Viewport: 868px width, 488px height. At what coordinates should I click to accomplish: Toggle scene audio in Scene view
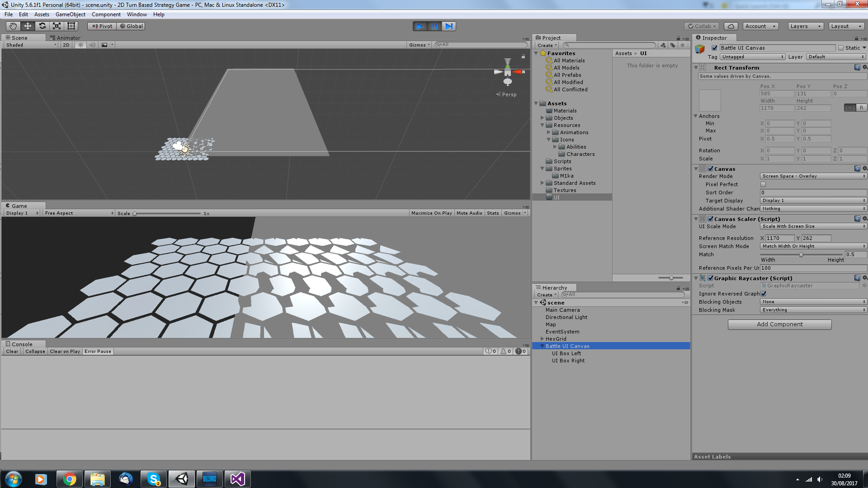click(x=92, y=45)
